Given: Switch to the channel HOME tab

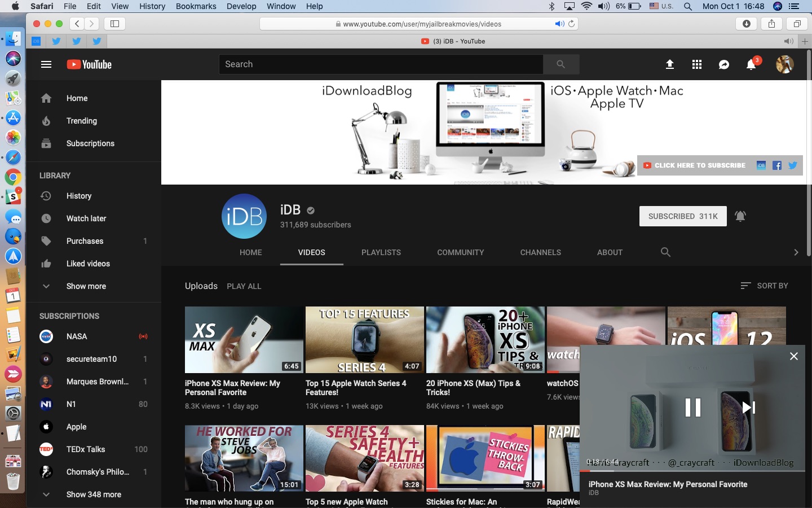Looking at the screenshot, I should (251, 252).
